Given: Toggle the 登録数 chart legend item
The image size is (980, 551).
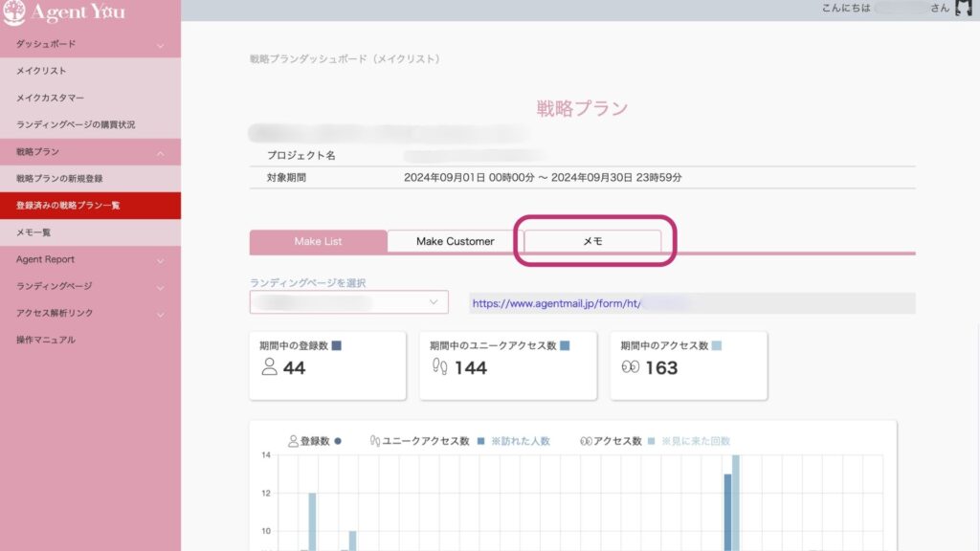Looking at the screenshot, I should (x=315, y=441).
